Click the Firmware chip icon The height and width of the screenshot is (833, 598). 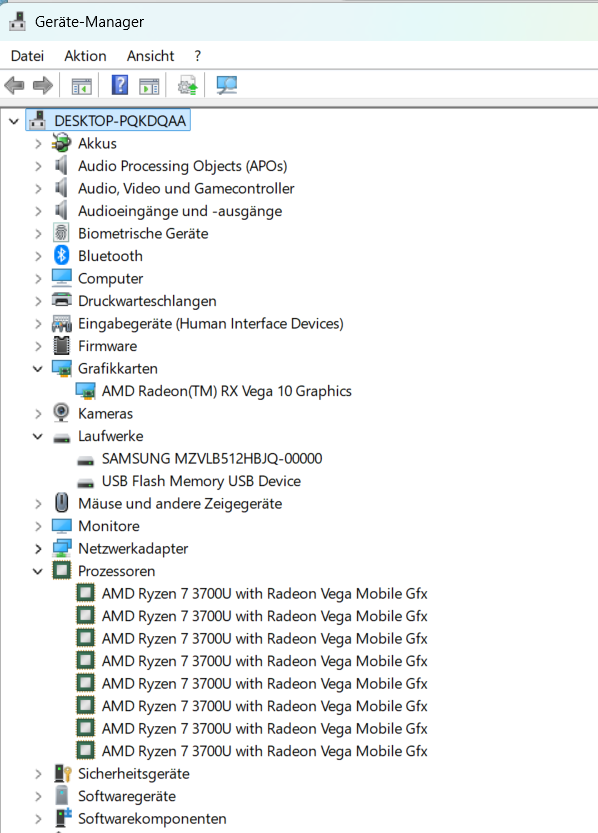point(62,346)
